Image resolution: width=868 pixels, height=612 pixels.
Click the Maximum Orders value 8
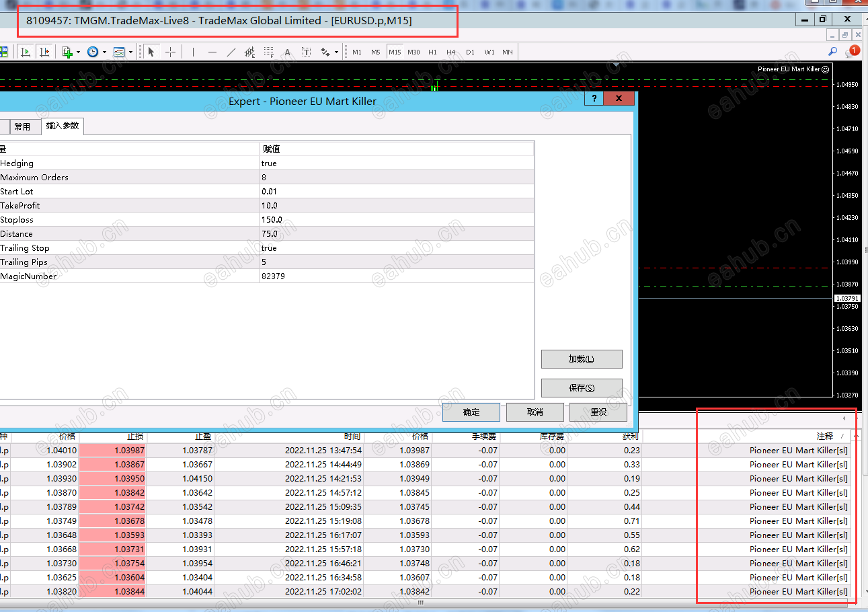click(x=397, y=178)
